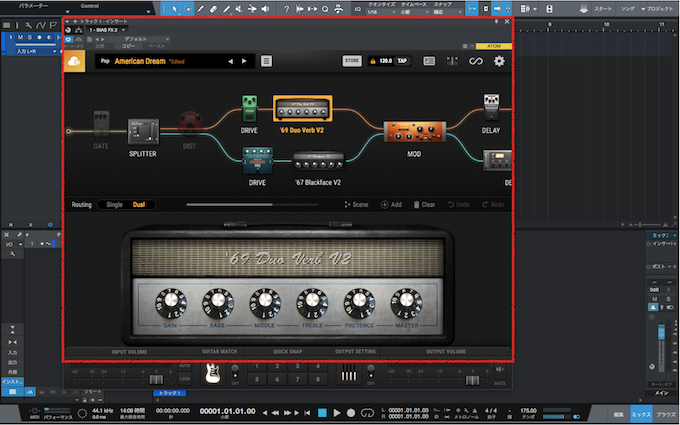This screenshot has width=680, height=425.
Task: Click the Clear button
Action: pyautogui.click(x=425, y=205)
